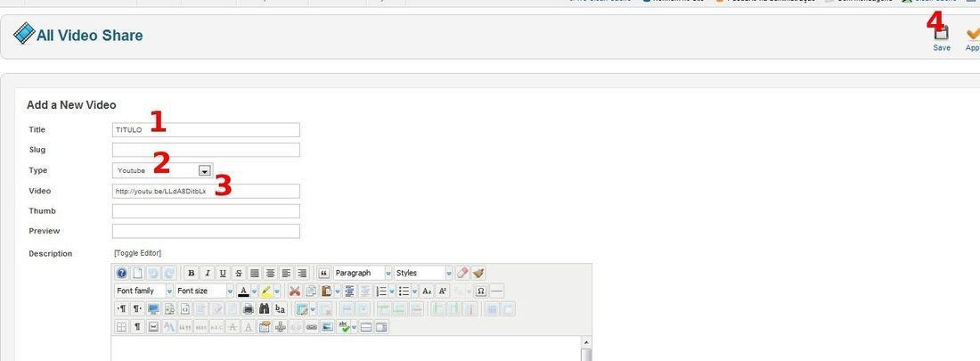980x361 pixels.
Task: Apply right alignment
Action: tap(302, 273)
